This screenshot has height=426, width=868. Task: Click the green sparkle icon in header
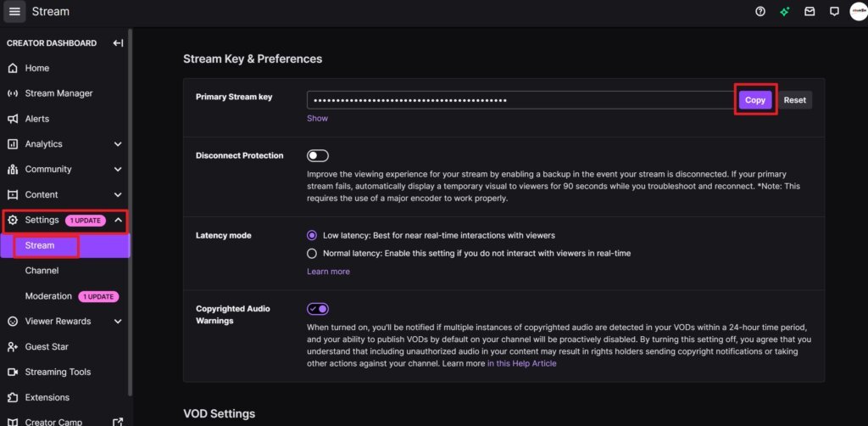tap(785, 12)
